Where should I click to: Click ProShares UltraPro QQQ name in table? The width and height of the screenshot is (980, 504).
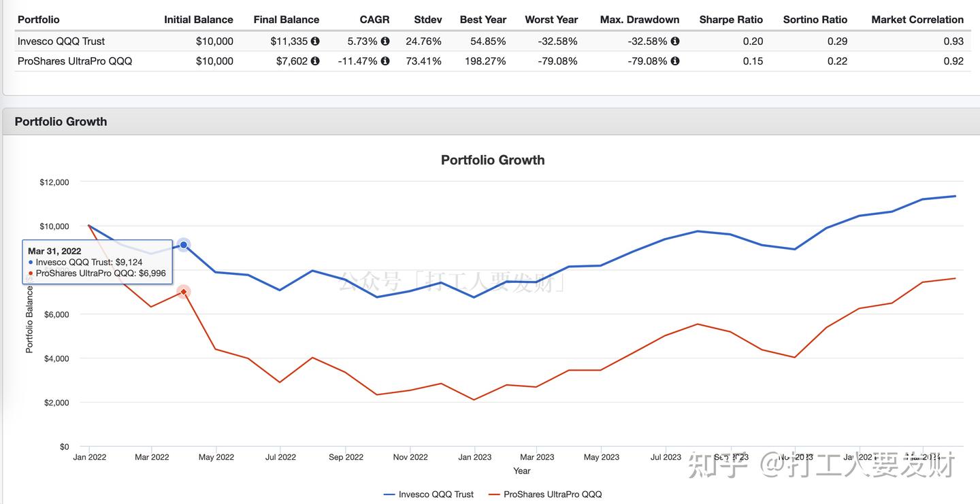75,61
